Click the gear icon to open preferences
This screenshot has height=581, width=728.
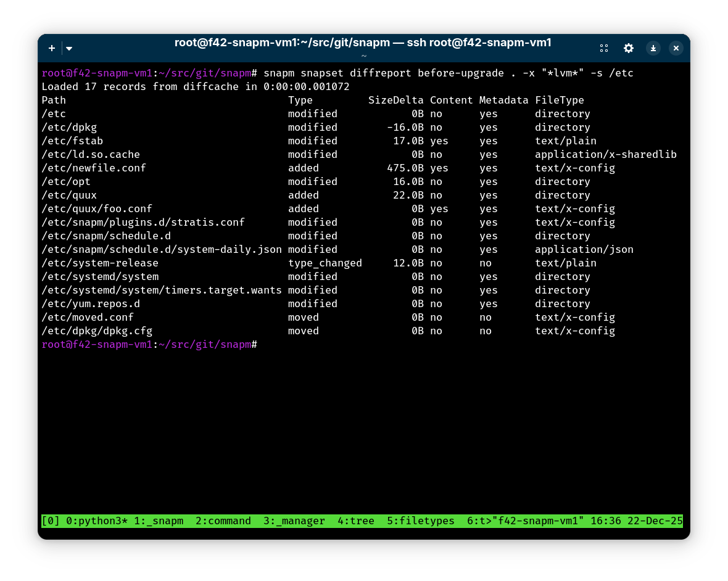(x=629, y=48)
